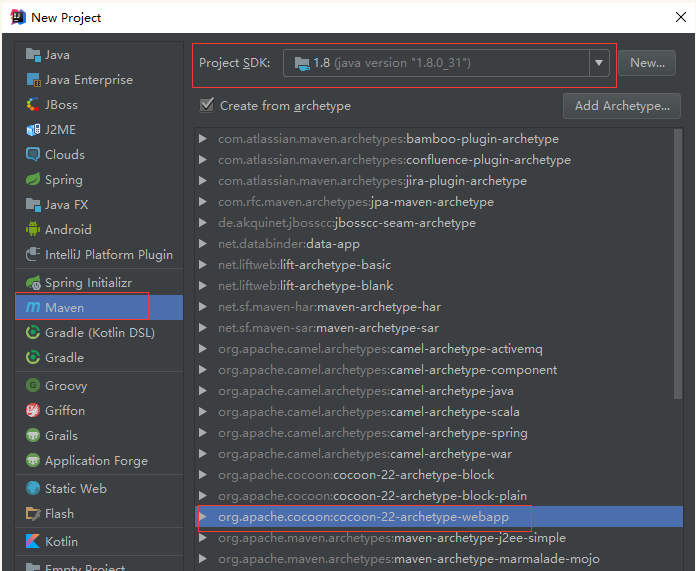Click the Gradle icon
Viewport: 696px width, 571px height.
tap(33, 357)
